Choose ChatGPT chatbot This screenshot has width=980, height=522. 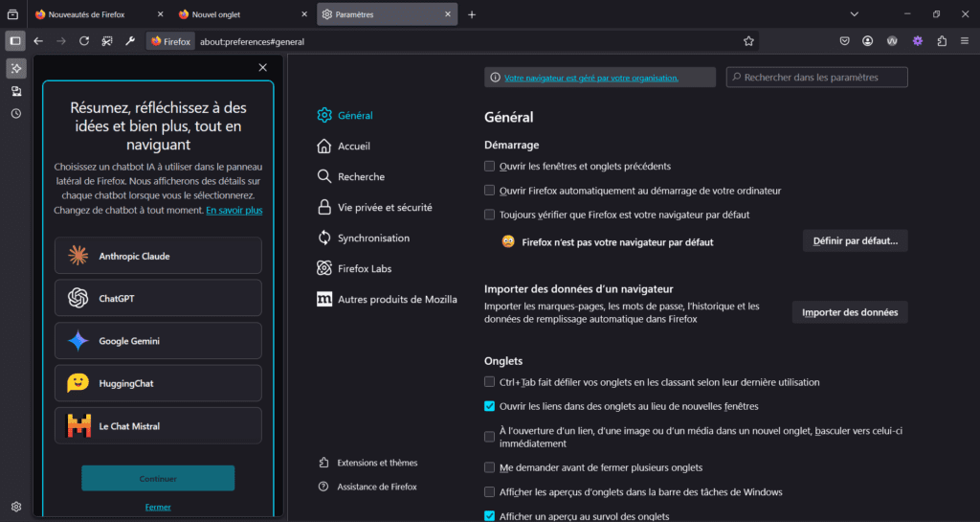[x=158, y=298]
